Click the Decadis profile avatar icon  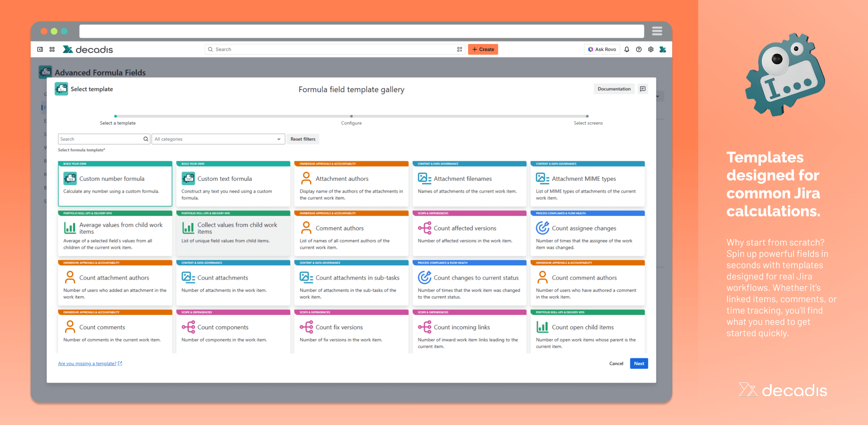(x=663, y=50)
